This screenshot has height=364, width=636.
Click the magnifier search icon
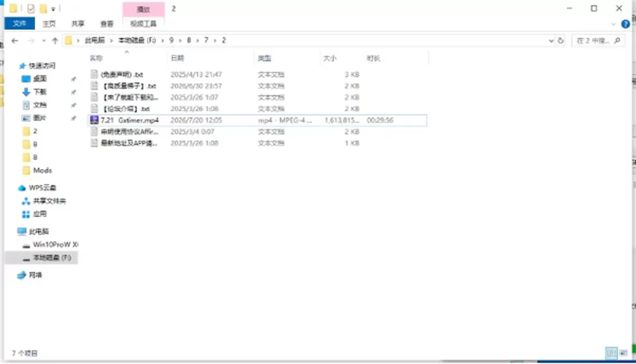[617, 40]
